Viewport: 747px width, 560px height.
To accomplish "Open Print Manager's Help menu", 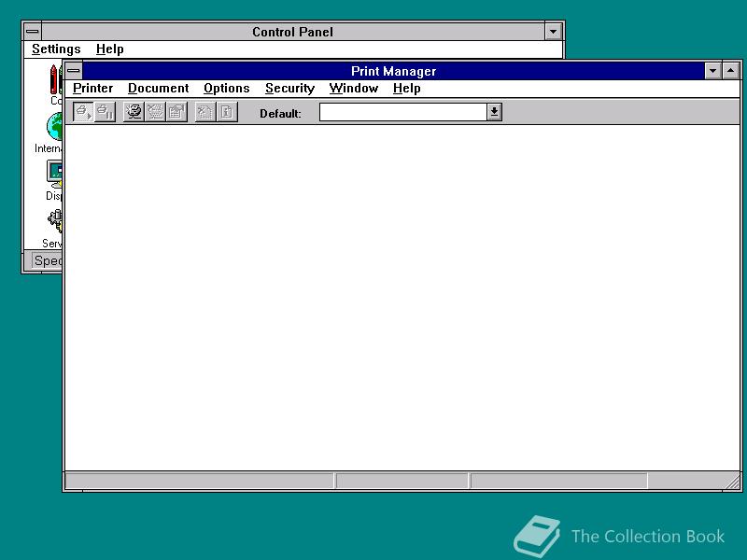I will tap(407, 88).
